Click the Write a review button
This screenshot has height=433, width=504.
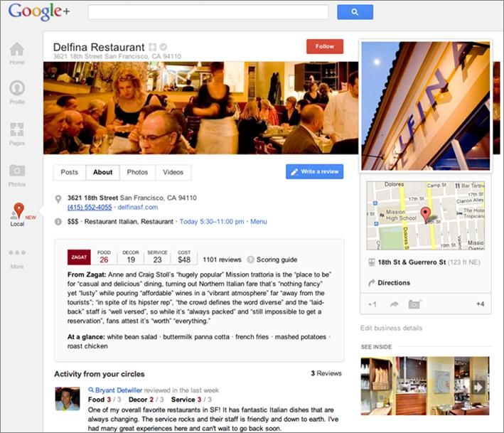click(x=314, y=171)
